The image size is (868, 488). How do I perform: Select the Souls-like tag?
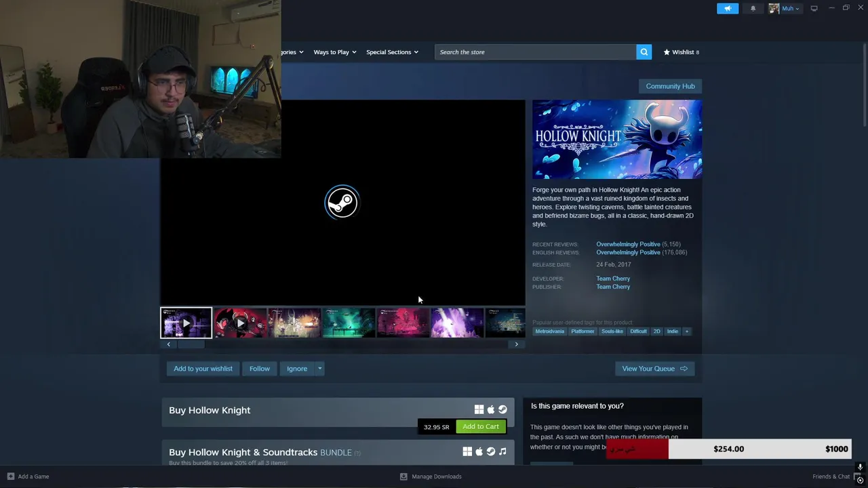pos(612,331)
